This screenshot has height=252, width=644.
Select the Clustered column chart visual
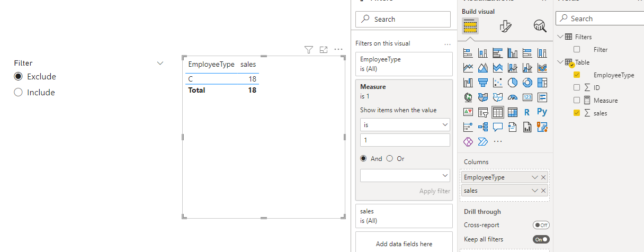[513, 53]
